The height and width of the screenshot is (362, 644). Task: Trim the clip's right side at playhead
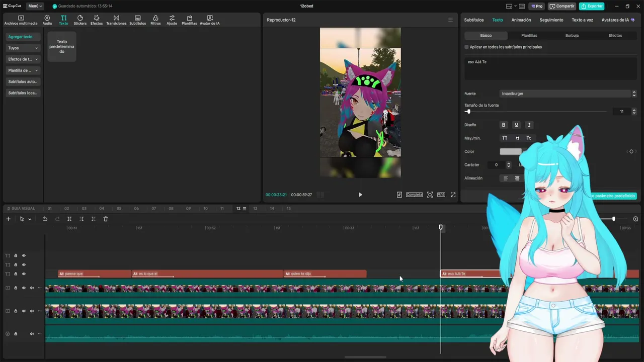pos(94,219)
